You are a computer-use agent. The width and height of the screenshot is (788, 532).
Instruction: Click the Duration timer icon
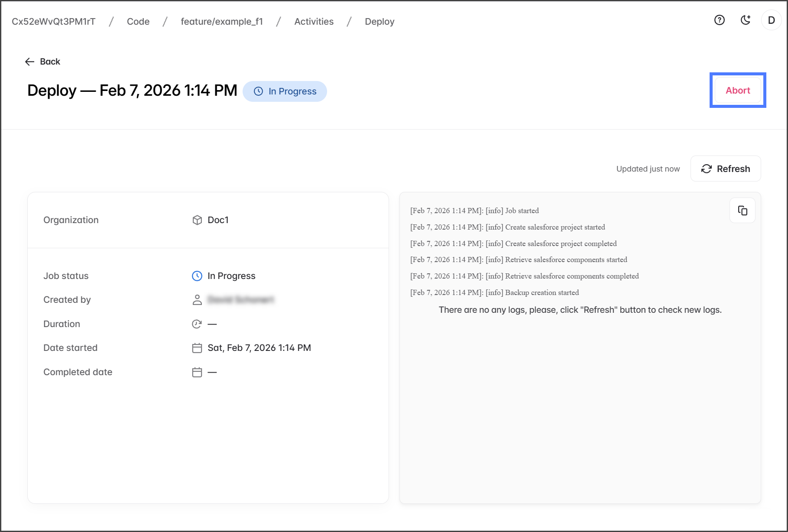[197, 324]
